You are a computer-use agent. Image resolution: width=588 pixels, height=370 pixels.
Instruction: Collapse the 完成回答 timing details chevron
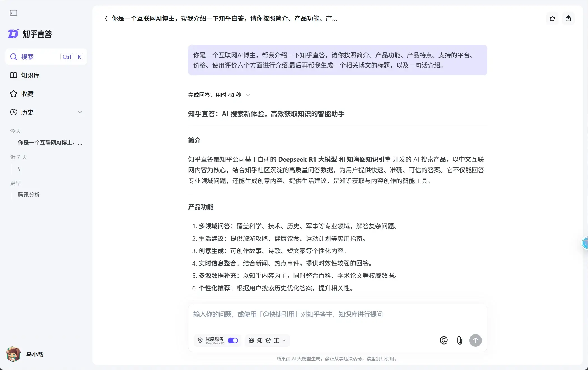[248, 95]
